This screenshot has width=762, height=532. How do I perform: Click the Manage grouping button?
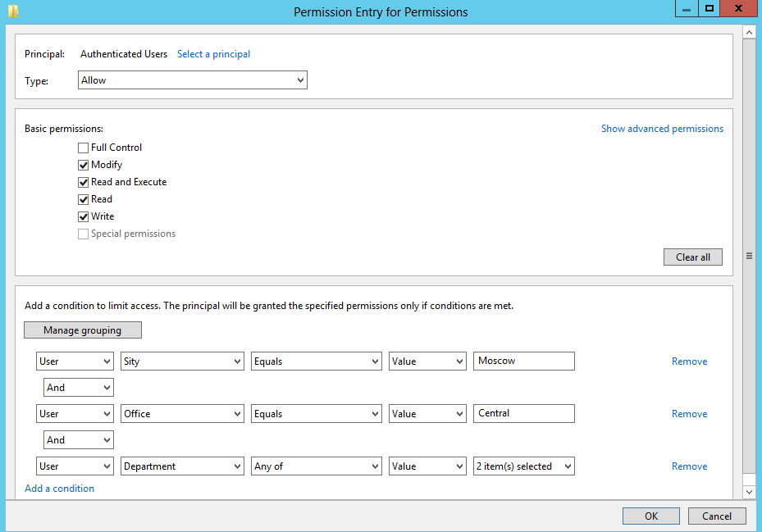[x=83, y=330]
